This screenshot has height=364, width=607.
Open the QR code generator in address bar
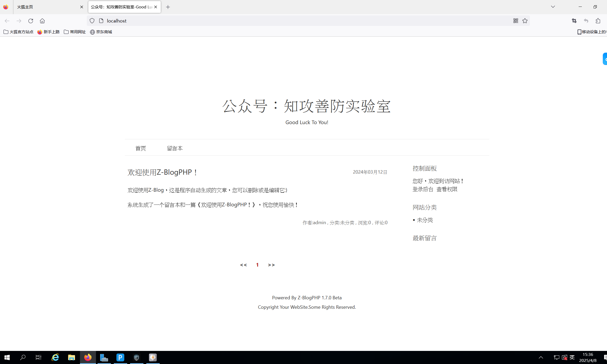pos(515,21)
